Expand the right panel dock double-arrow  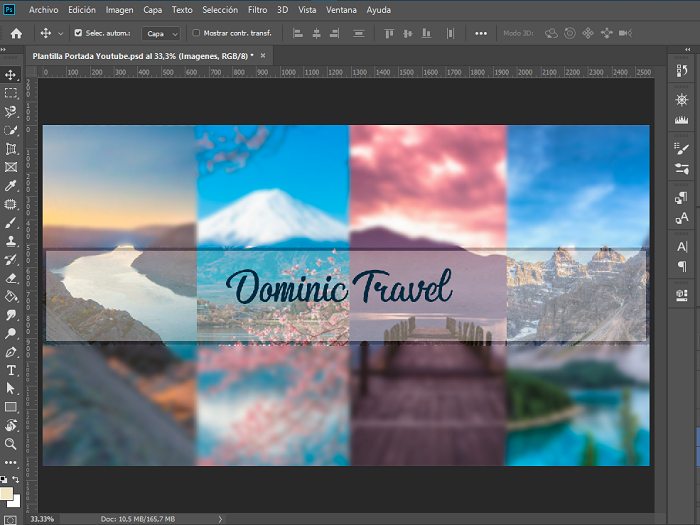pos(688,49)
